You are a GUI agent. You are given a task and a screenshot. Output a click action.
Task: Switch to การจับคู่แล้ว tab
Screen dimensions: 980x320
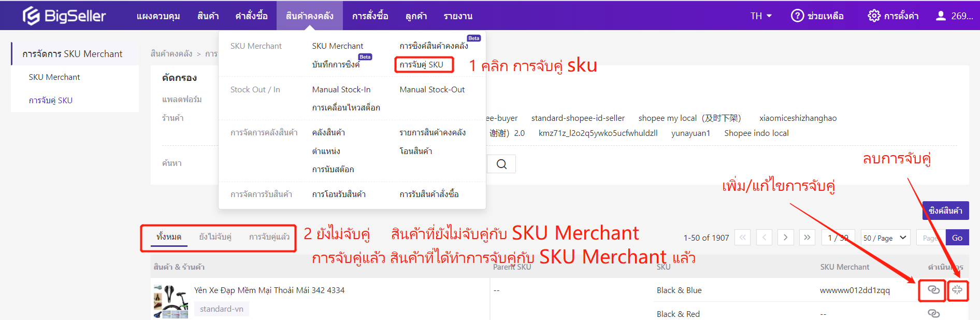tap(269, 236)
